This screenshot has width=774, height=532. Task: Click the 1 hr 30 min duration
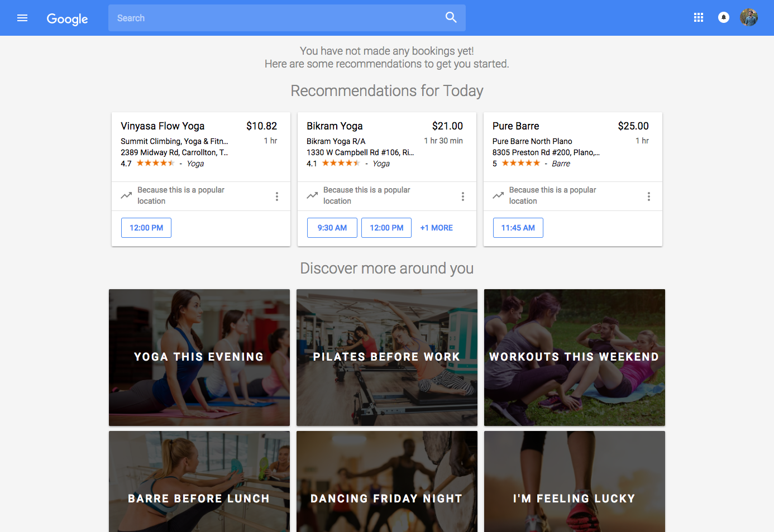pyautogui.click(x=443, y=141)
